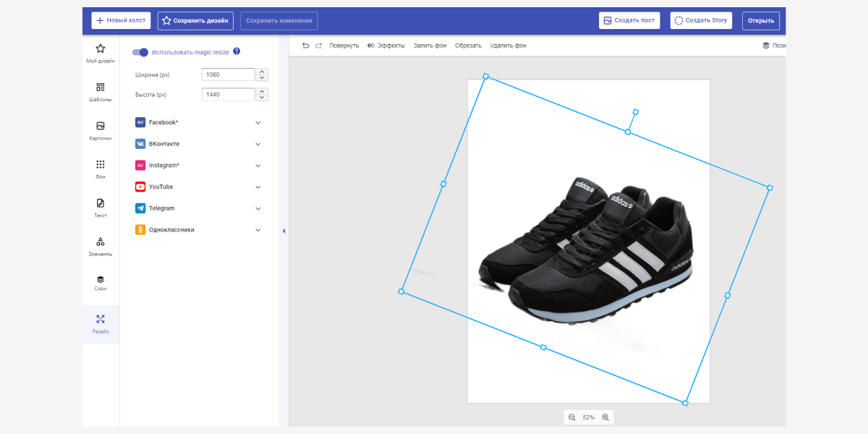Click the undo arrow icon

305,46
